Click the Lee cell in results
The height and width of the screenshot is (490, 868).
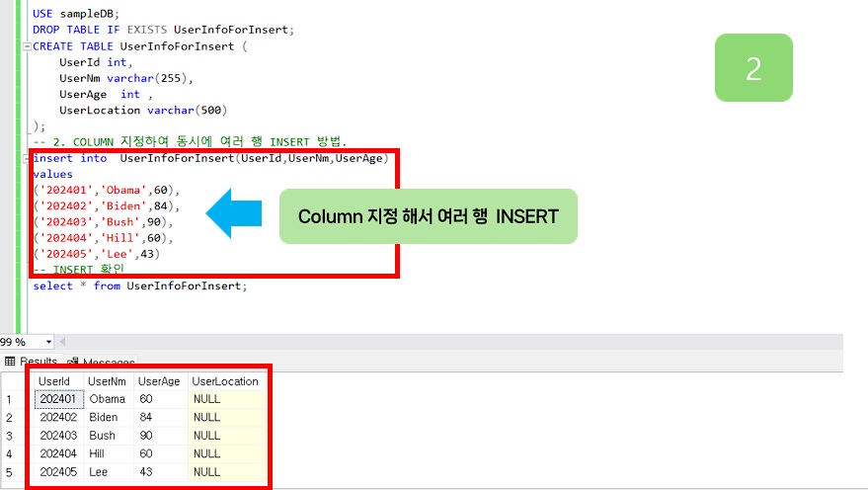pyautogui.click(x=109, y=472)
